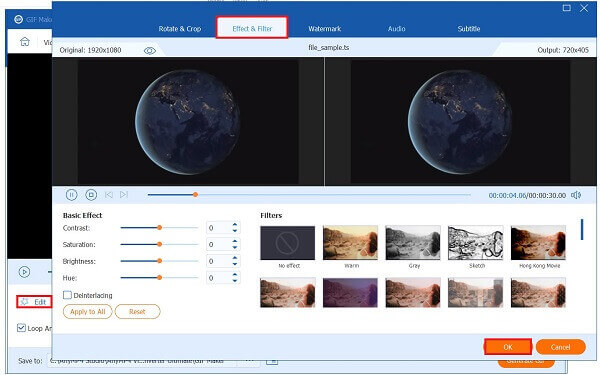
Task: Increase Saturation value with up arrow
Action: pos(235,241)
